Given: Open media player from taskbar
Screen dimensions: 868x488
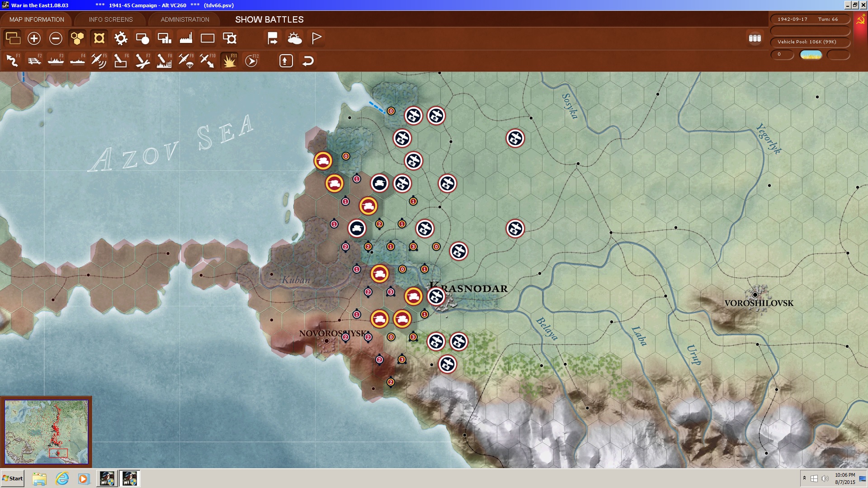Looking at the screenshot, I should point(84,479).
